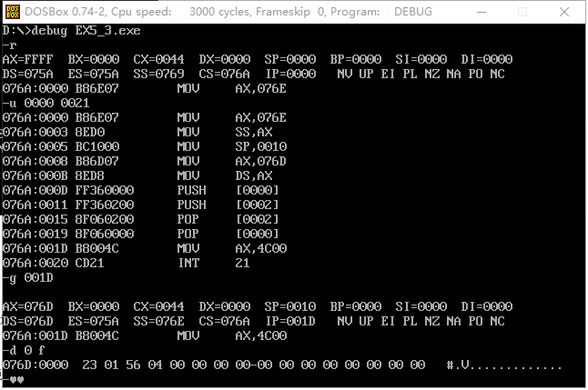
Task: Click the CX=0044 value in the first register dump
Action: tap(158, 59)
